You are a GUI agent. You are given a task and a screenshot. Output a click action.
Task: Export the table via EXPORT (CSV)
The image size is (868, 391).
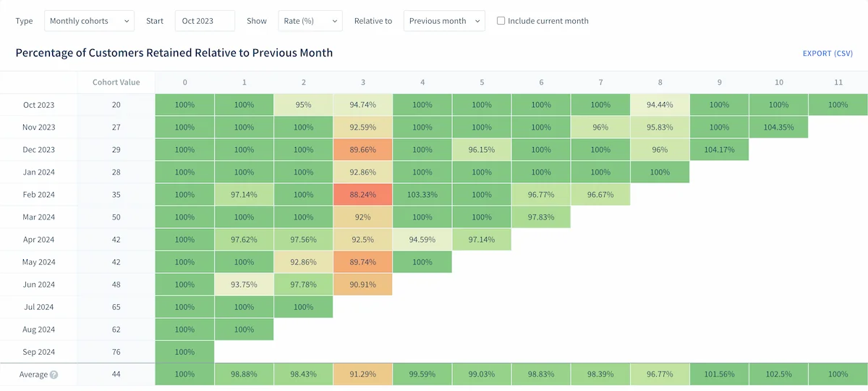click(x=827, y=54)
